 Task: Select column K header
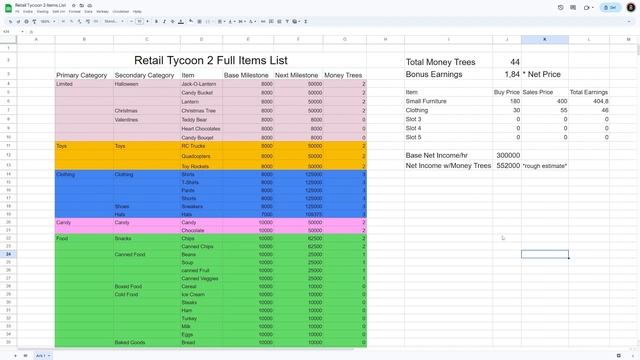tap(544, 39)
